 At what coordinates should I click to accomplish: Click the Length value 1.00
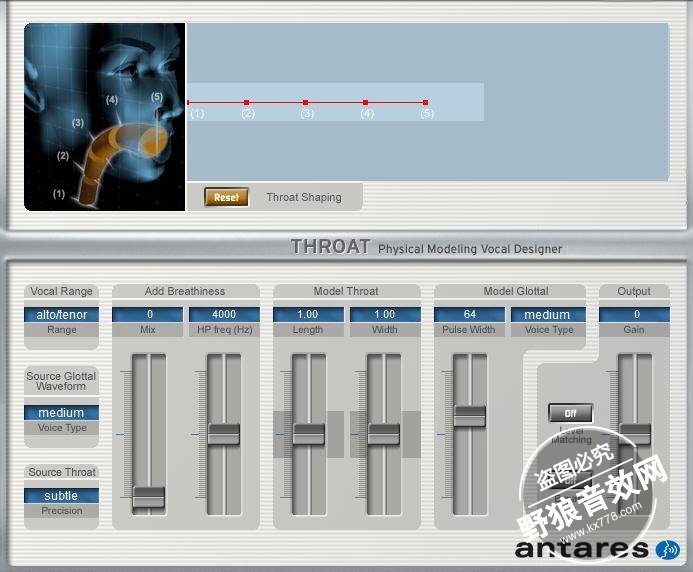pos(308,315)
